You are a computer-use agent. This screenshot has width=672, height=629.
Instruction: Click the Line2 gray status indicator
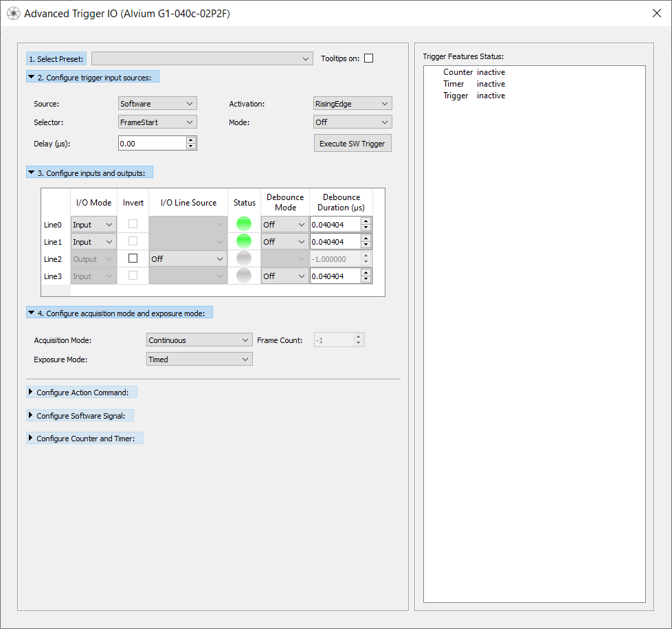244,258
